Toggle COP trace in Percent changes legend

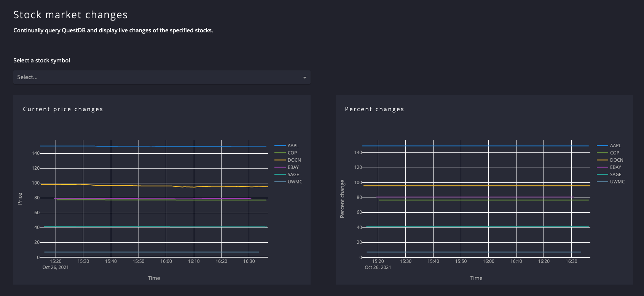pos(614,153)
